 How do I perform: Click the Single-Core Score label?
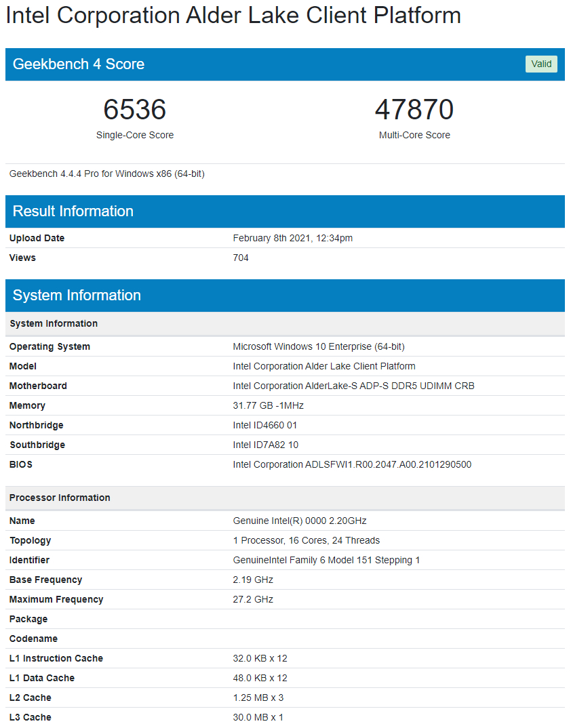point(135,135)
